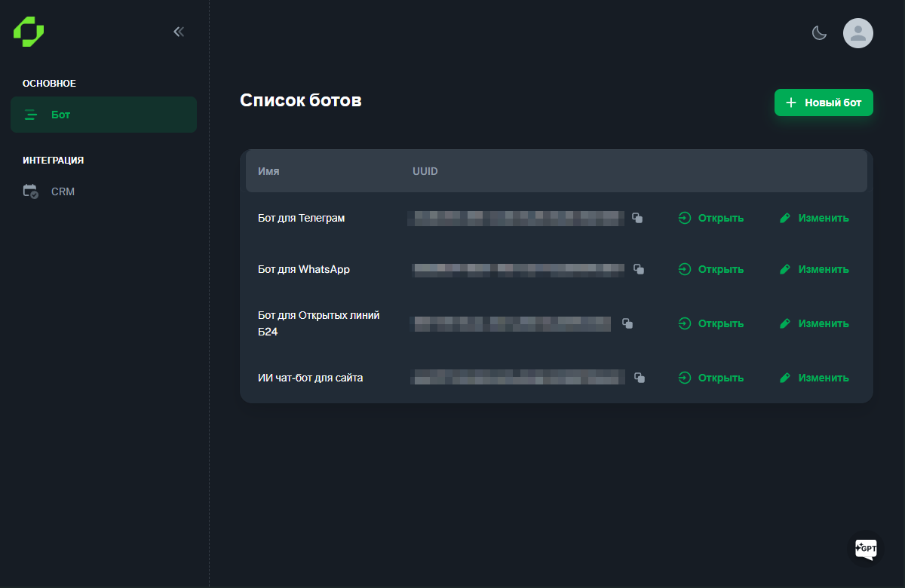Copy UUID of Открытых линий Б24 bot
The width and height of the screenshot is (905, 588).
point(627,323)
